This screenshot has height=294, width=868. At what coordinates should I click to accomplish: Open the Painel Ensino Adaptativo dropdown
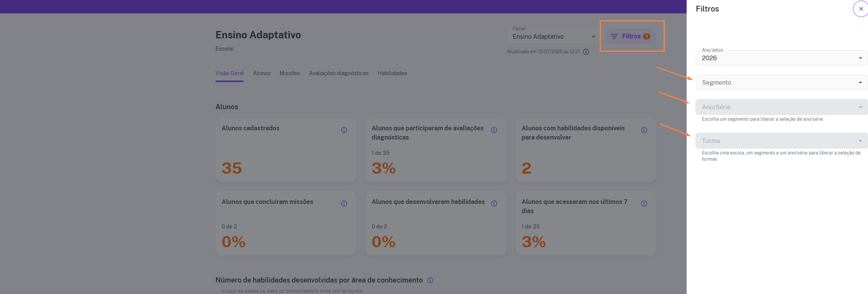[553, 36]
